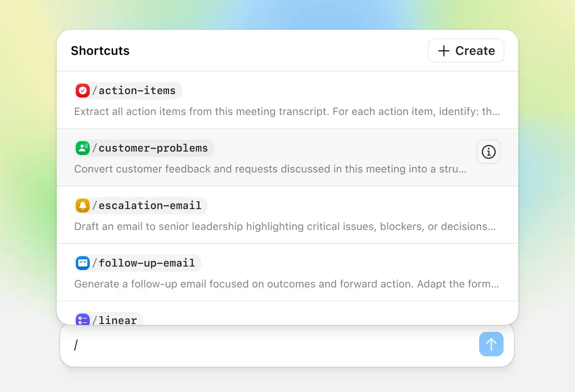Select the green speaker-person icon on /customer-problems
This screenshot has height=392, width=575.
tap(83, 148)
